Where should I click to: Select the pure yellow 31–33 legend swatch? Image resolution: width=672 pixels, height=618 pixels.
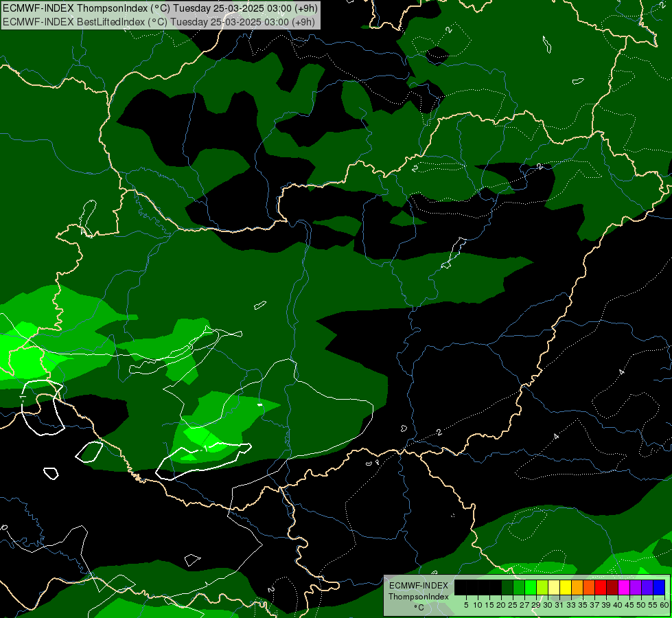point(566,587)
